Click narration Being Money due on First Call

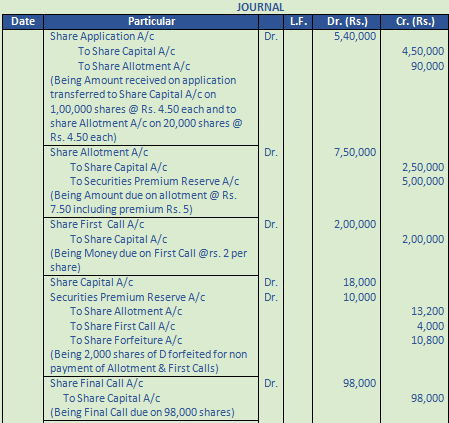click(x=149, y=260)
